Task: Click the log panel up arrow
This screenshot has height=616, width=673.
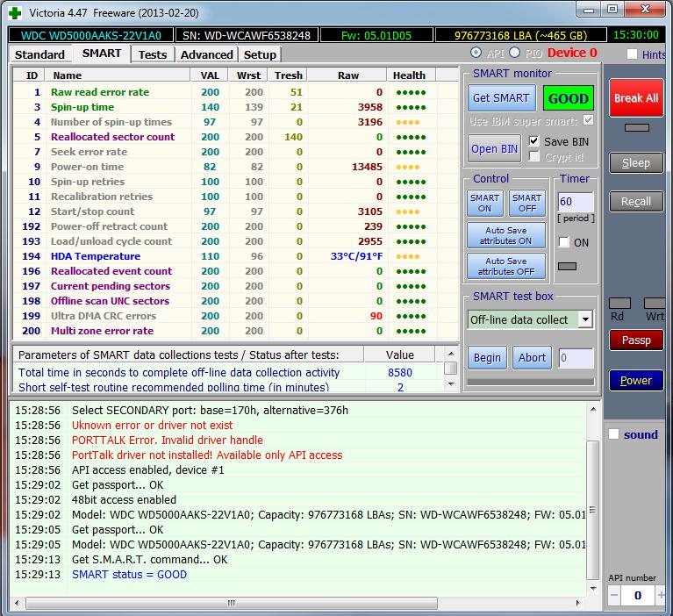Action: point(593,410)
